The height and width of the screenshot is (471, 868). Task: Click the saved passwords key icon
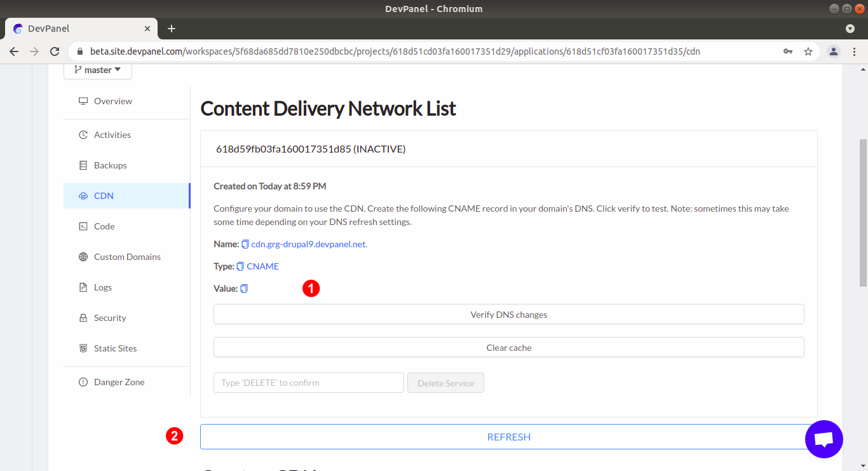point(788,51)
